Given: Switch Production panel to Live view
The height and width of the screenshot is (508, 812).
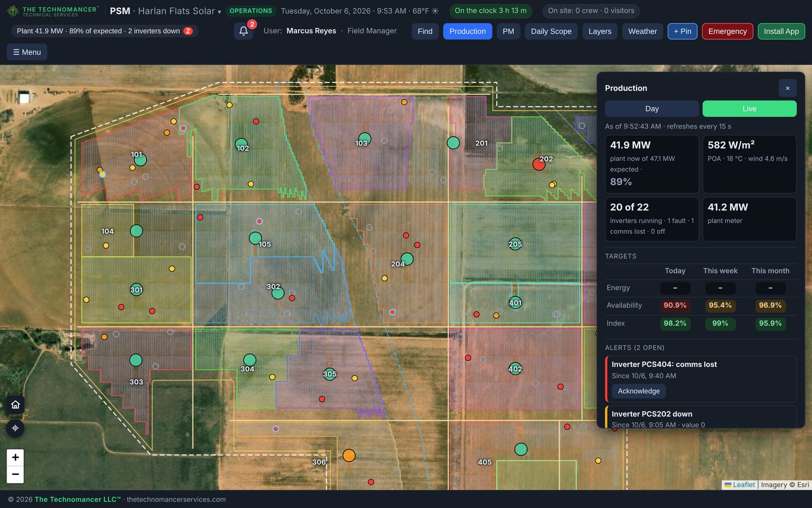Looking at the screenshot, I should pos(749,109).
